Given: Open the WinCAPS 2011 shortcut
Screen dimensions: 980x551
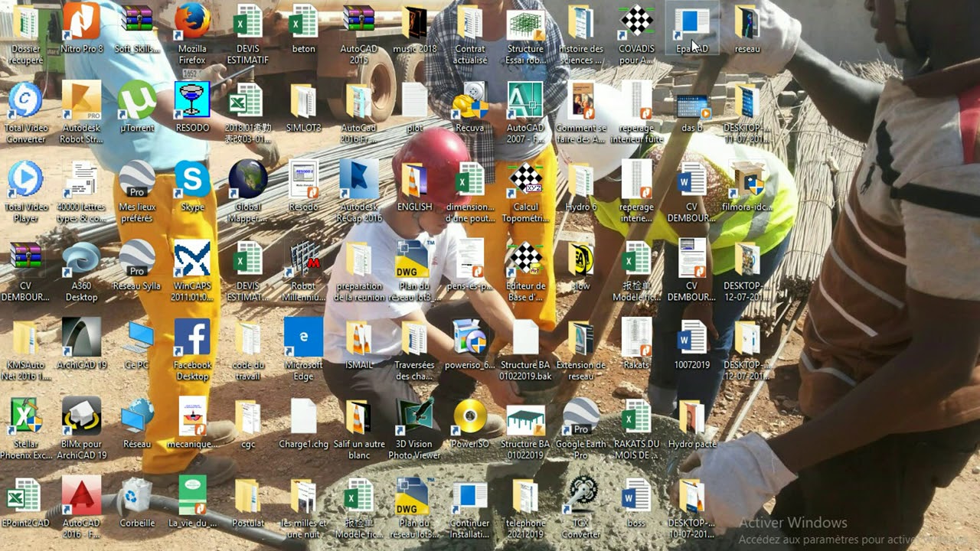Looking at the screenshot, I should (x=192, y=272).
